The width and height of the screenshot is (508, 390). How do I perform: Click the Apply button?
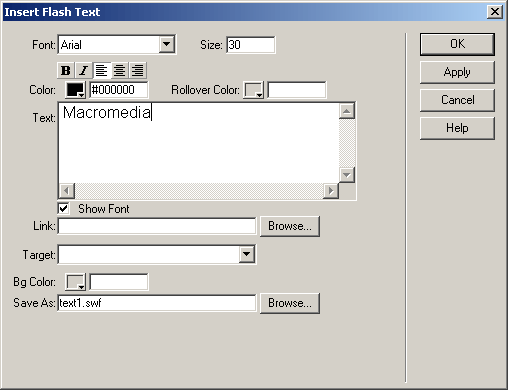click(x=457, y=72)
